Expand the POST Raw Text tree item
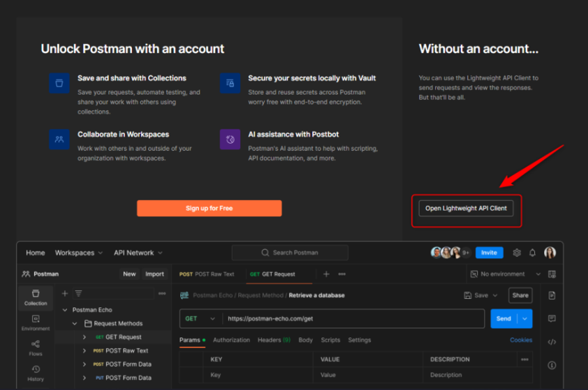The width and height of the screenshot is (588, 390). click(x=85, y=351)
